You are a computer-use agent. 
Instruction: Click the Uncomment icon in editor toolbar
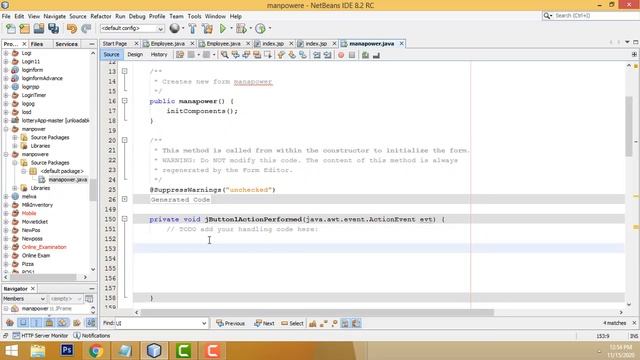(x=376, y=55)
